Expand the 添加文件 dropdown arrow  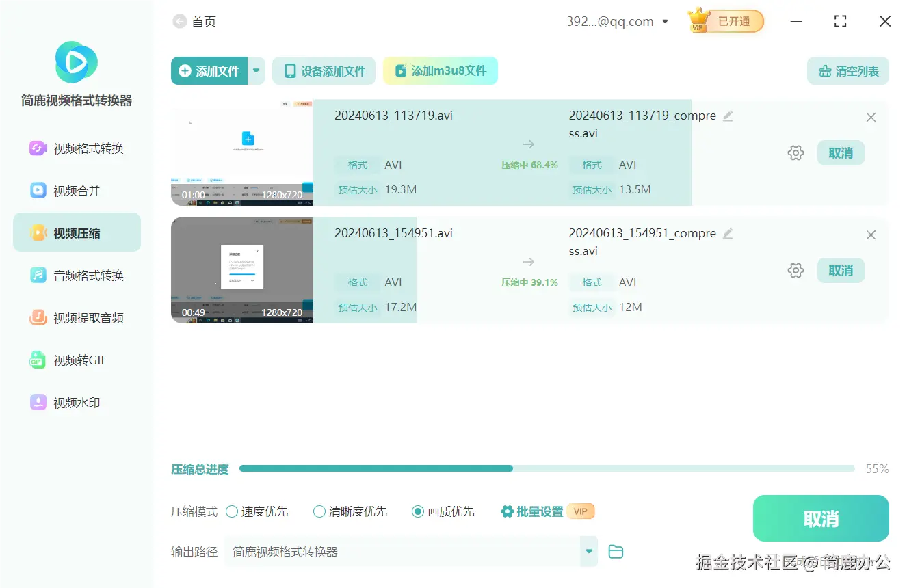tap(256, 70)
